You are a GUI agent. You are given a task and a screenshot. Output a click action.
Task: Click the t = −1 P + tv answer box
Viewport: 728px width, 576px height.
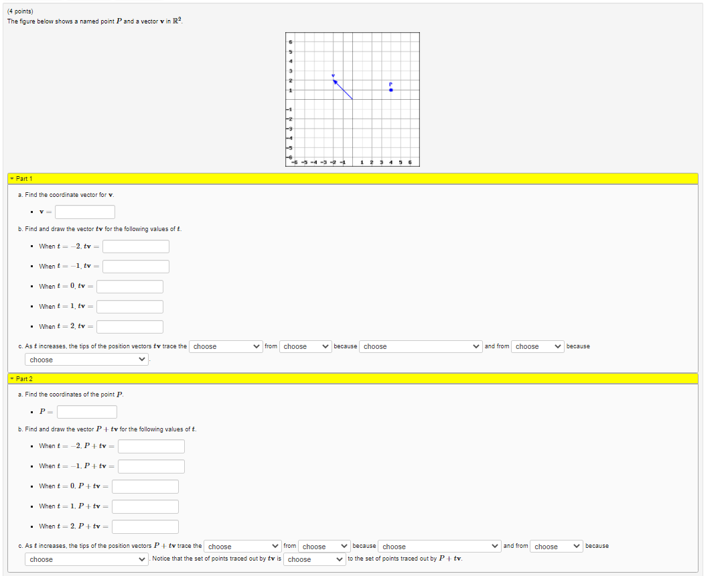(x=151, y=466)
